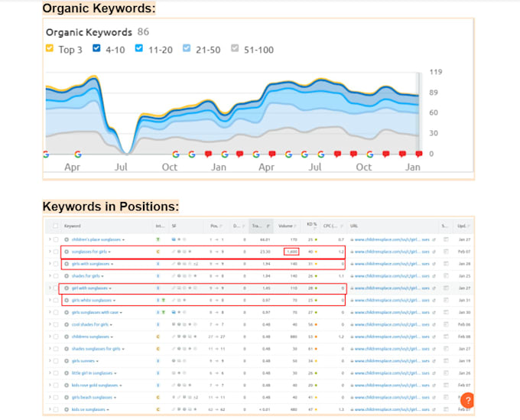View SERP snapshot icon for 'little girl in sunglasses'
The image size is (520, 420).
click(446, 373)
